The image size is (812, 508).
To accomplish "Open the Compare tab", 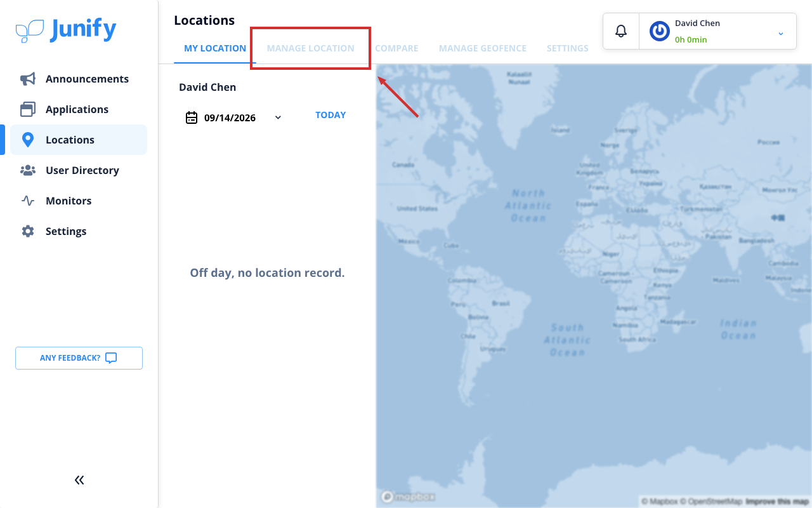I will pos(396,48).
